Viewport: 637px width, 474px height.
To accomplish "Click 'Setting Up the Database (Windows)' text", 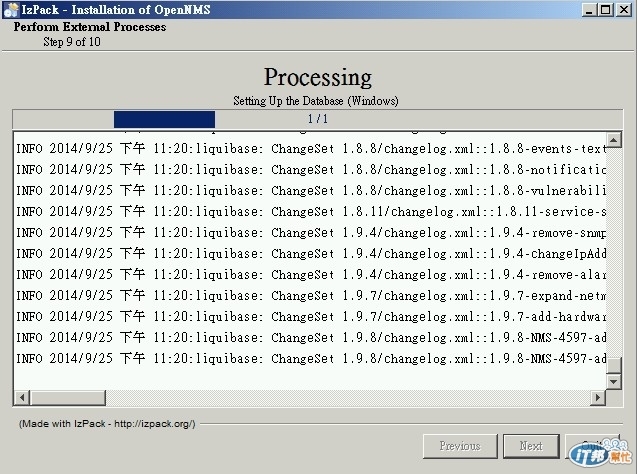I will (316, 101).
